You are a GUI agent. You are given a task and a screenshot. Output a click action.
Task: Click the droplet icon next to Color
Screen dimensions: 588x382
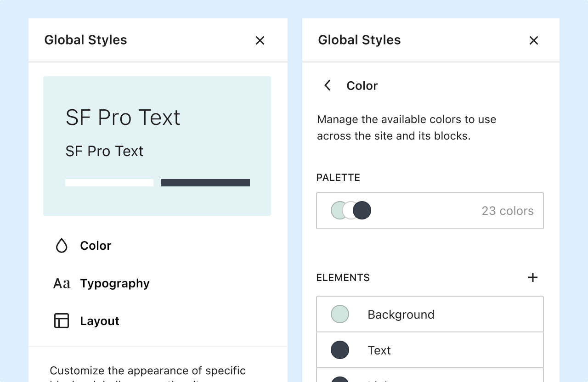click(x=62, y=246)
